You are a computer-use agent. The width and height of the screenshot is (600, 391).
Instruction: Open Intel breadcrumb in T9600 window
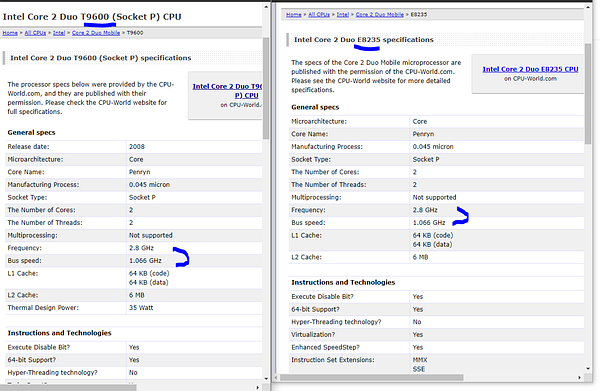point(59,33)
